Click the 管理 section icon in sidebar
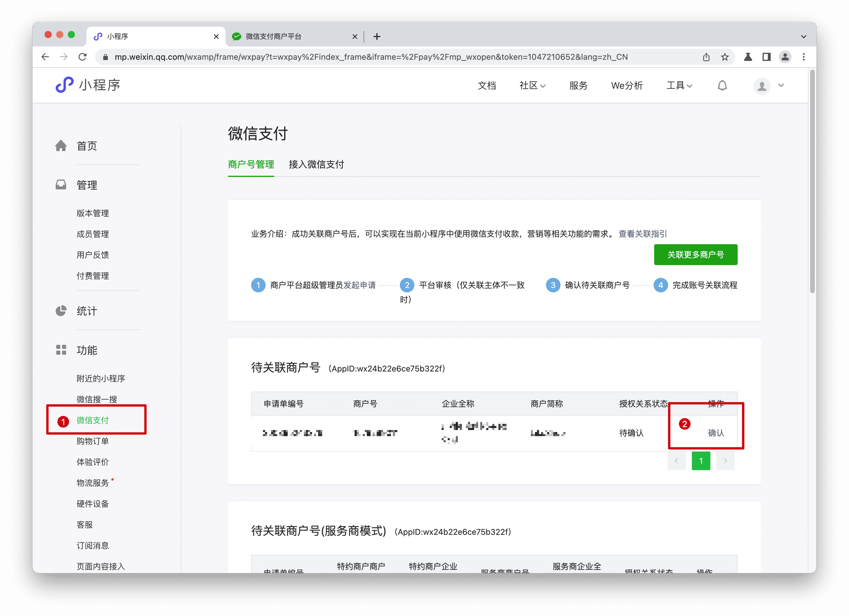 pyautogui.click(x=61, y=184)
